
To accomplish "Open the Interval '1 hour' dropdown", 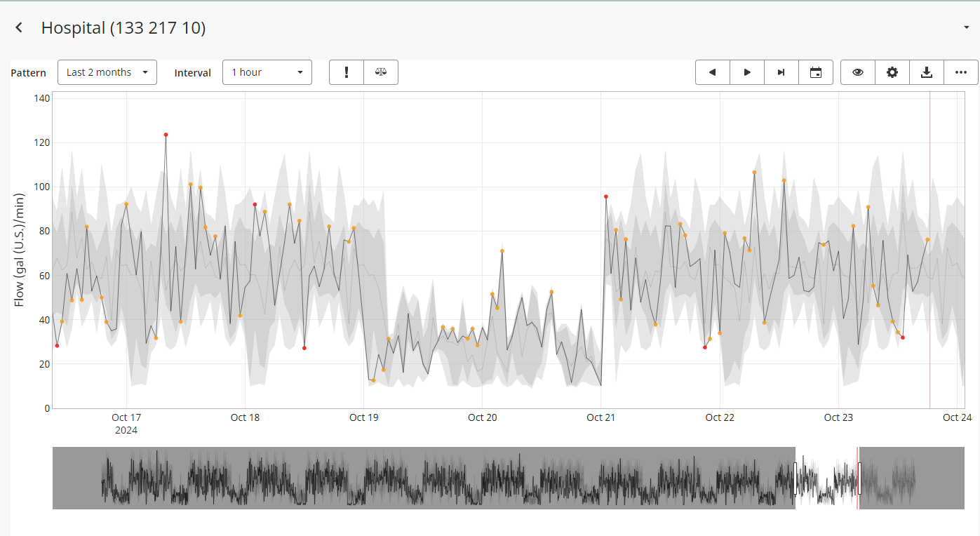I will point(267,72).
